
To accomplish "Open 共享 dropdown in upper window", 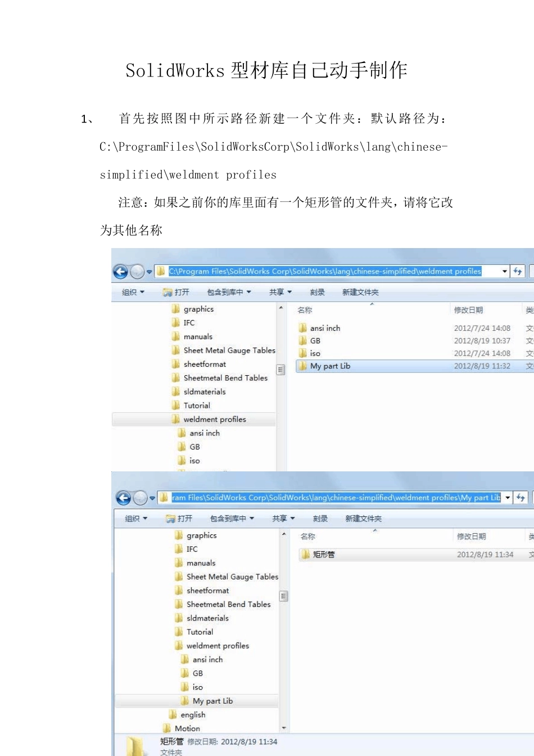I will tap(280, 292).
